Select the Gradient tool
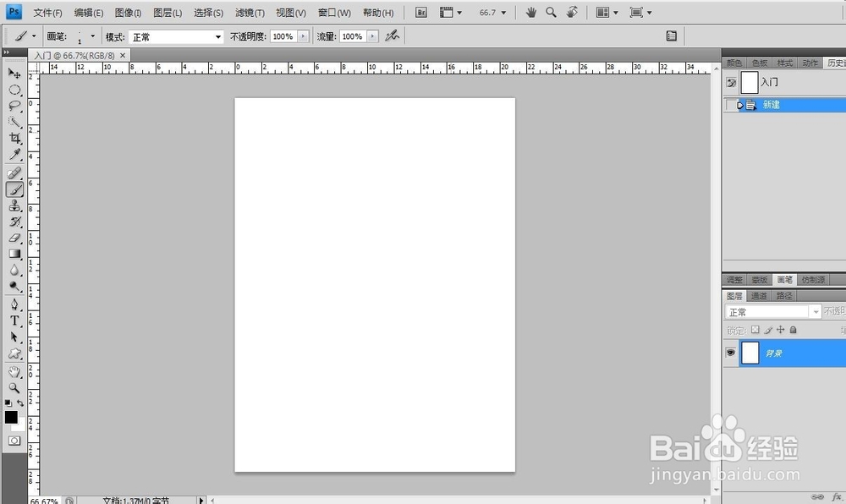Viewport: 846px width, 504px height. coord(14,254)
